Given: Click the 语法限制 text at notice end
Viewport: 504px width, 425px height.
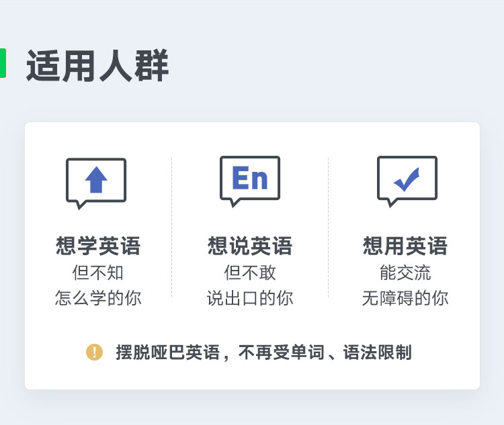Looking at the screenshot, I should [x=378, y=352].
